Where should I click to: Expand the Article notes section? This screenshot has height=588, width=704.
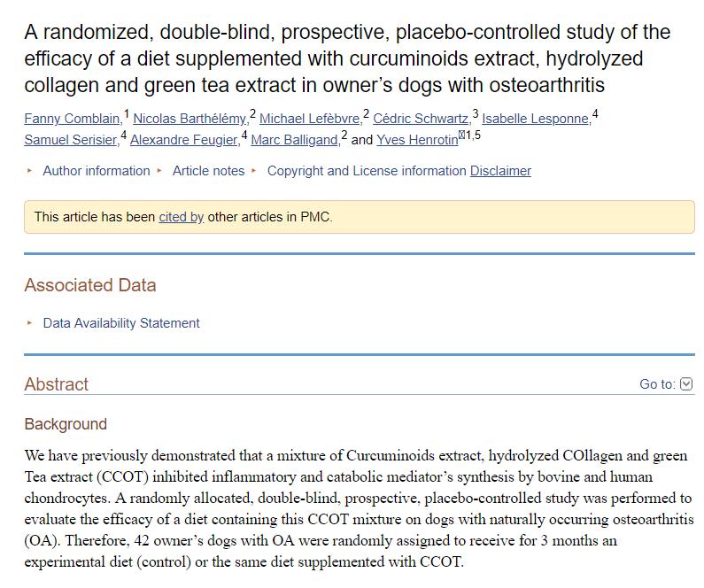(208, 171)
